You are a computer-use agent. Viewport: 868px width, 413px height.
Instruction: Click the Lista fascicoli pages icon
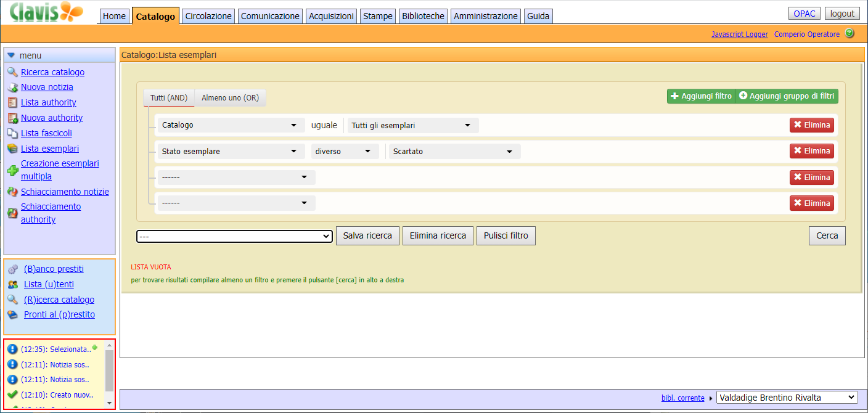[x=12, y=133]
